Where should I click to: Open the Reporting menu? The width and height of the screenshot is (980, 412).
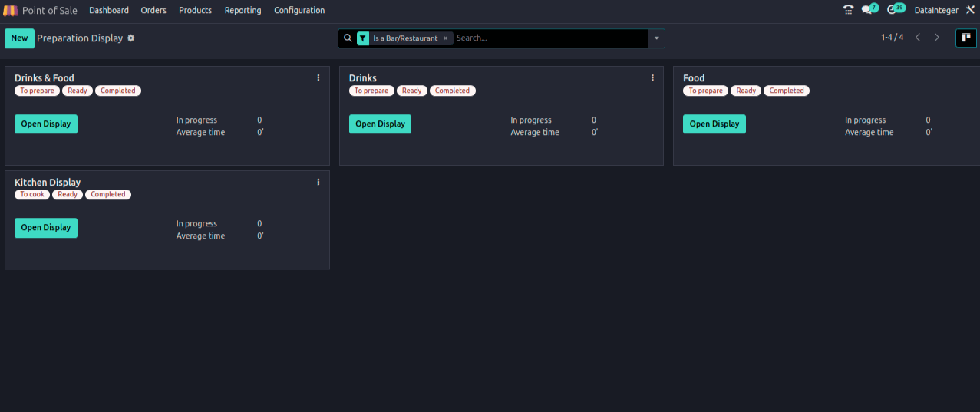pos(243,10)
